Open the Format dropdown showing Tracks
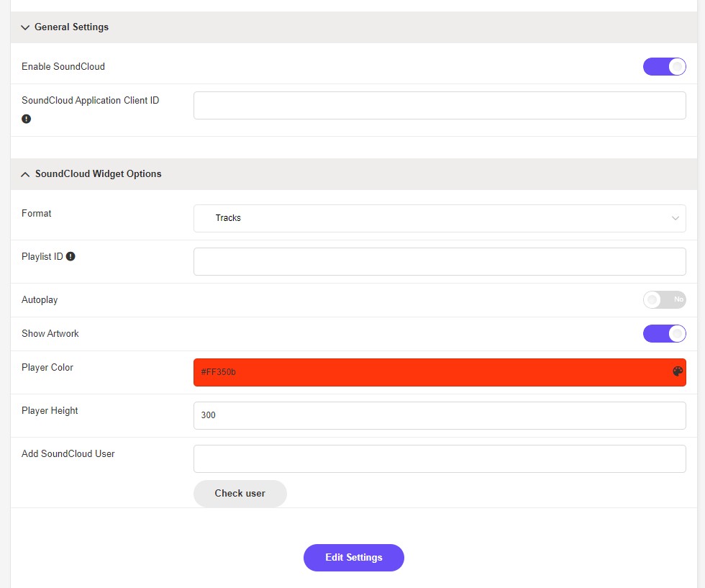Screen dimensions: 705x588 click(x=440, y=218)
